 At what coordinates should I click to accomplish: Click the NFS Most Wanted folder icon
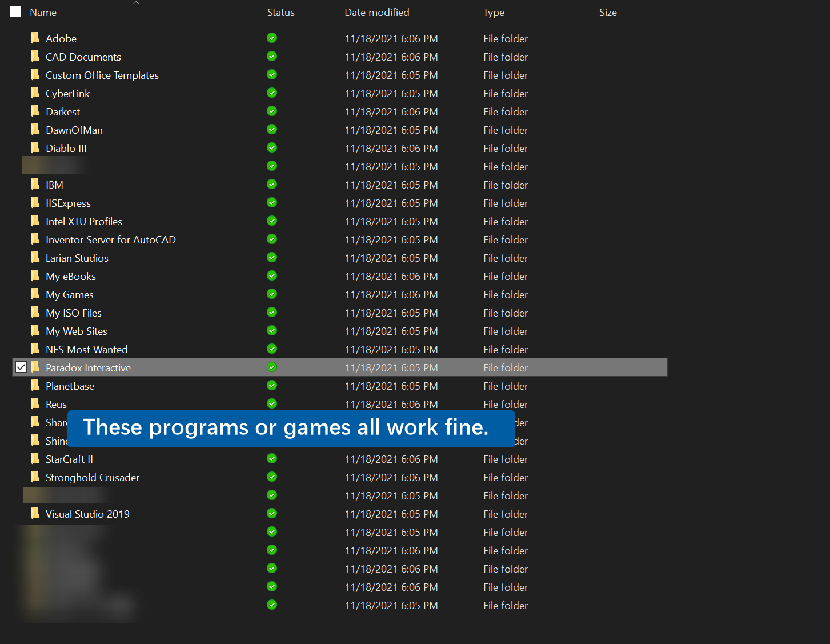[x=35, y=349]
